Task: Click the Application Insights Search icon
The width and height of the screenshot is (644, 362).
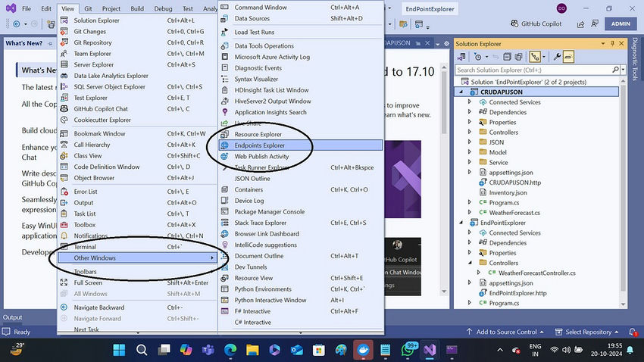Action: click(x=225, y=112)
